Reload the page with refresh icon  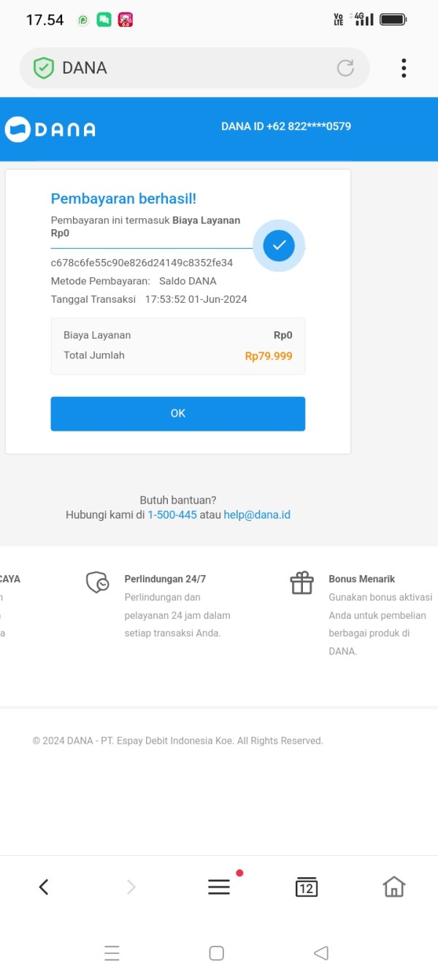tap(345, 68)
